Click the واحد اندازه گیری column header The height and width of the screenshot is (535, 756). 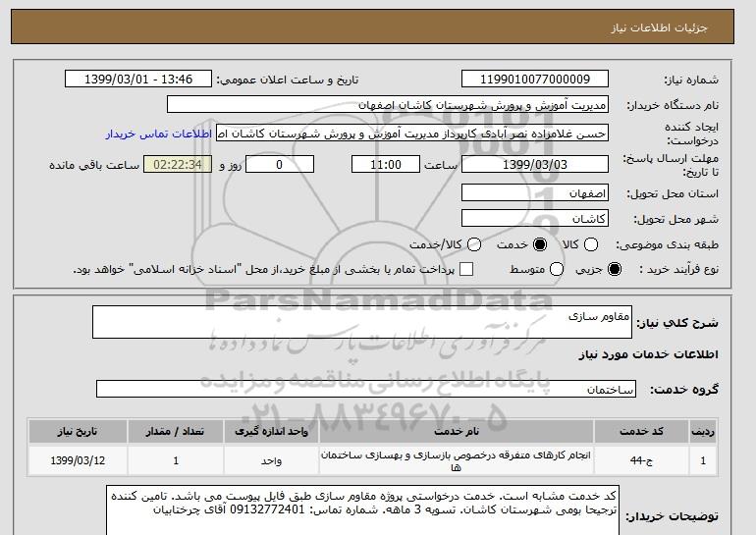[x=271, y=431]
